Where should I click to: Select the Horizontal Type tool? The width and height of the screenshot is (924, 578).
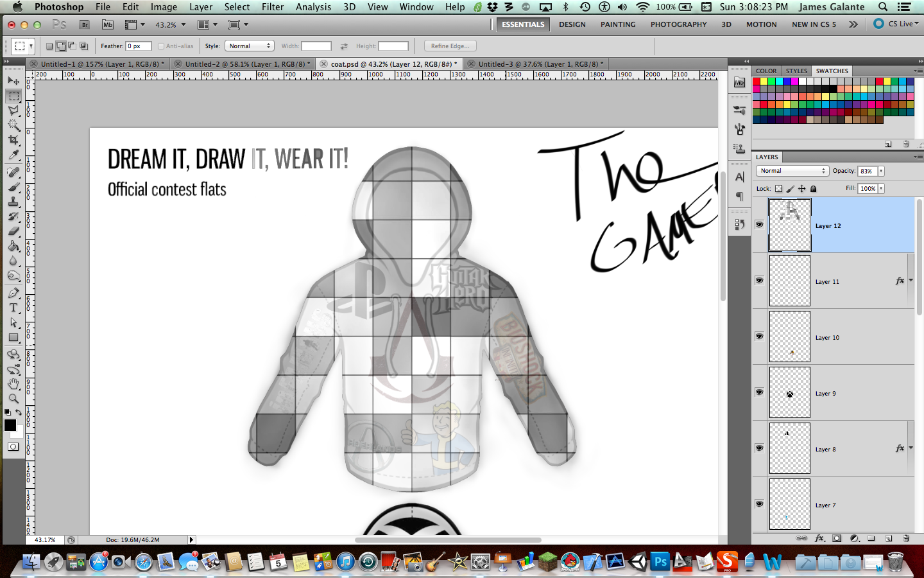coord(13,308)
